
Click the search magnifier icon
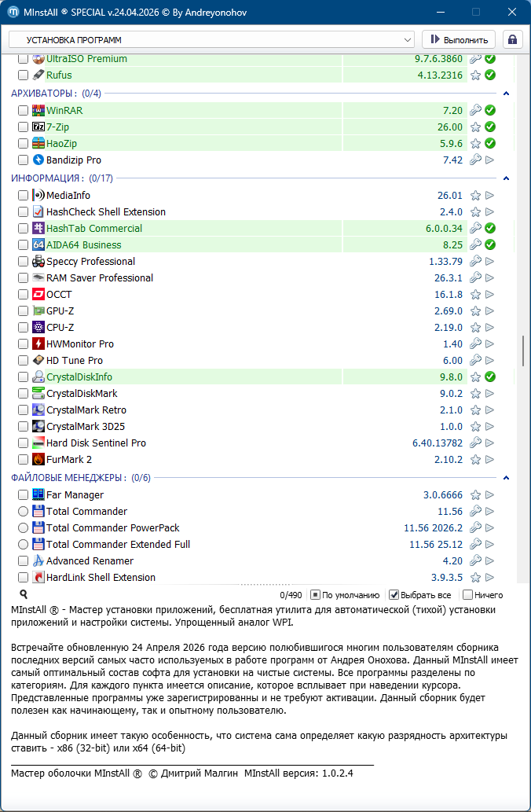[x=24, y=595]
